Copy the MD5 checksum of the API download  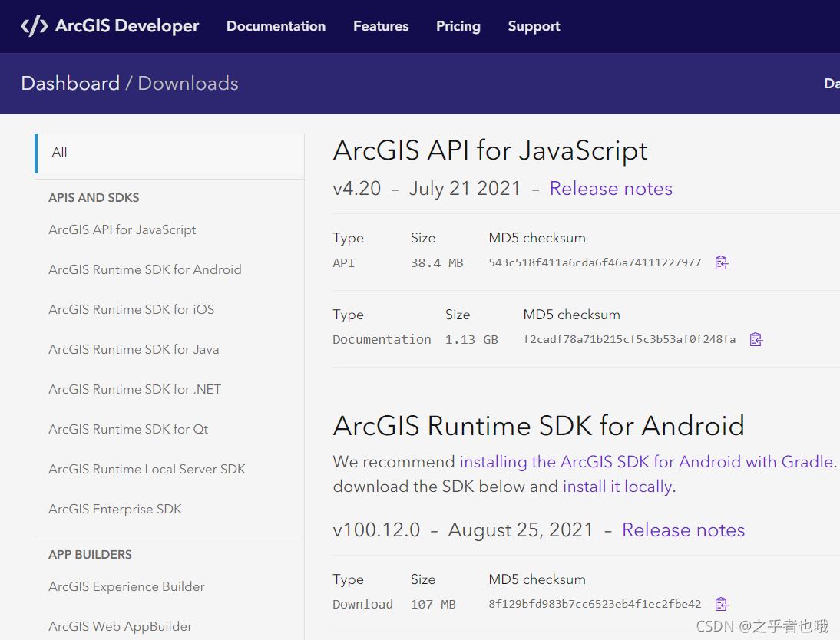coord(722,262)
